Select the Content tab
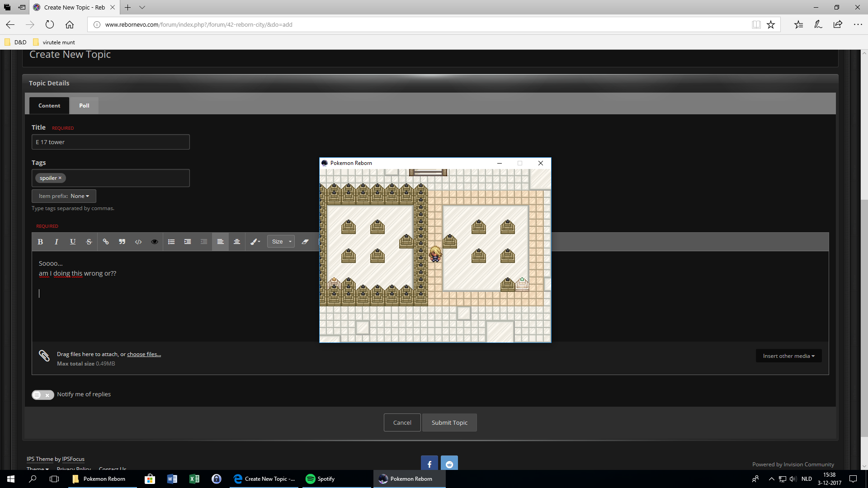The image size is (868, 488). [x=49, y=106]
